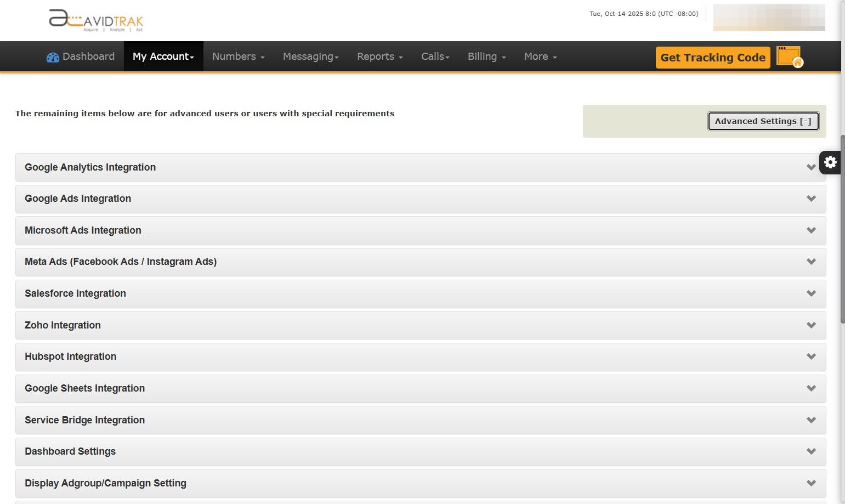
Task: Open the tracking code window icon
Action: (x=790, y=57)
